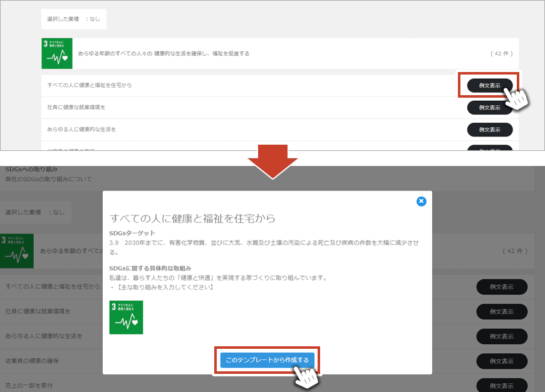
Task: Expand the Goal 3 header あらゆる年齢のすべての人々の in the top panel
Action: click(x=163, y=54)
